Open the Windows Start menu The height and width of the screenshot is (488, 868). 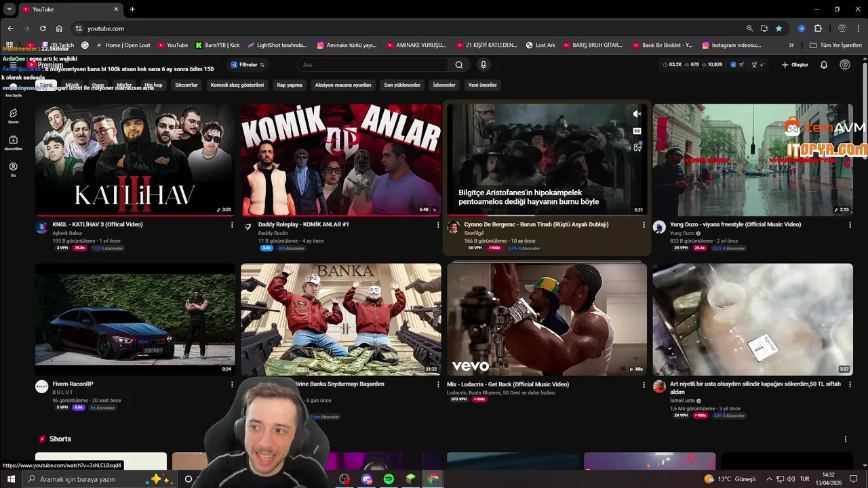click(11, 479)
